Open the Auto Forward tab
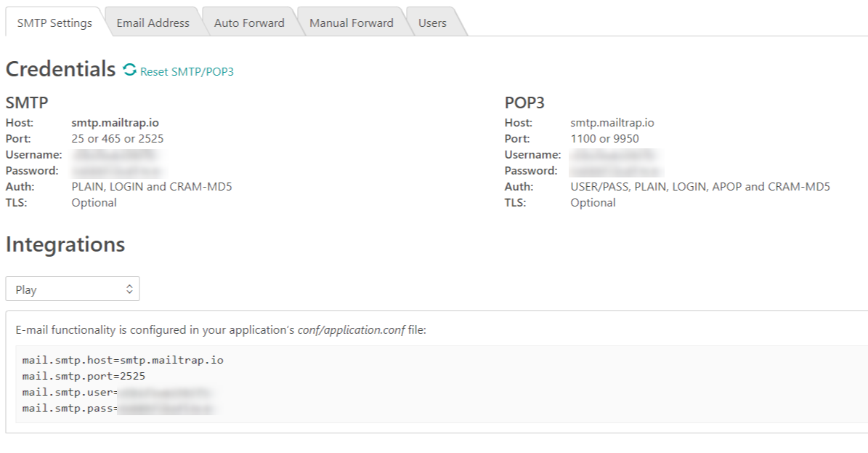868x453 pixels. pos(249,23)
